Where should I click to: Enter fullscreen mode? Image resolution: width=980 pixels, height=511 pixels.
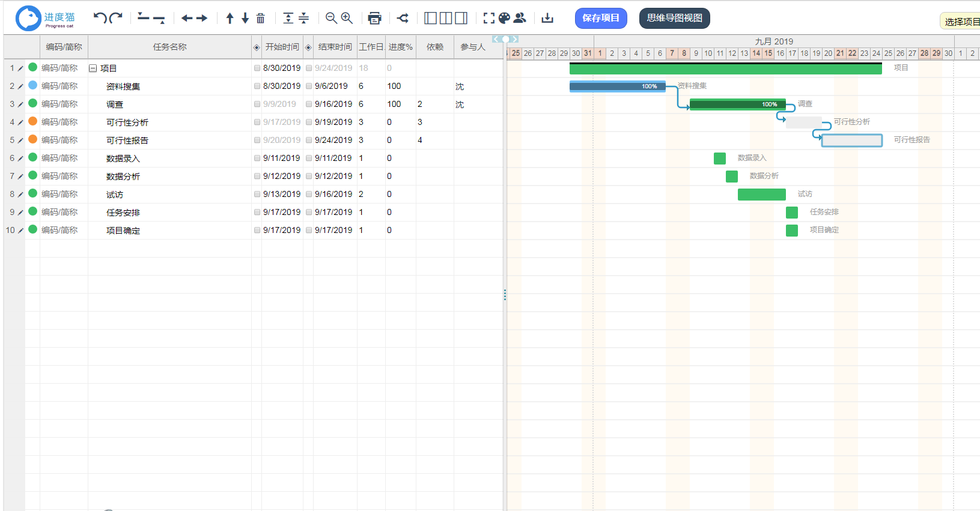489,18
